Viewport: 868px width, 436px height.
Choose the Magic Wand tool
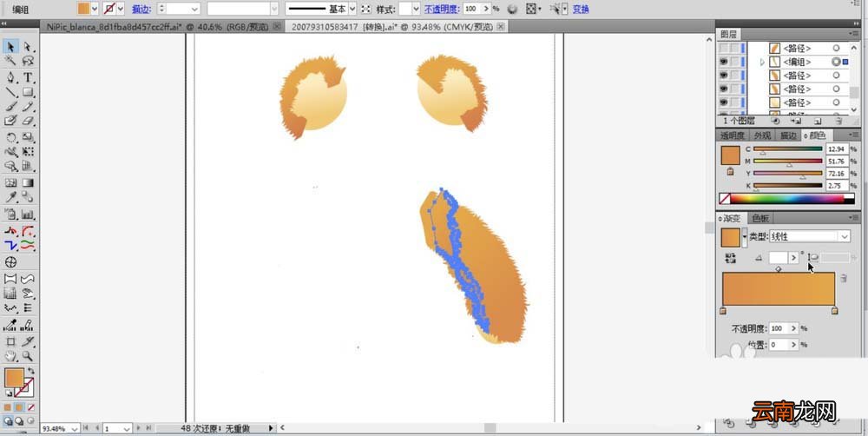tap(10, 61)
